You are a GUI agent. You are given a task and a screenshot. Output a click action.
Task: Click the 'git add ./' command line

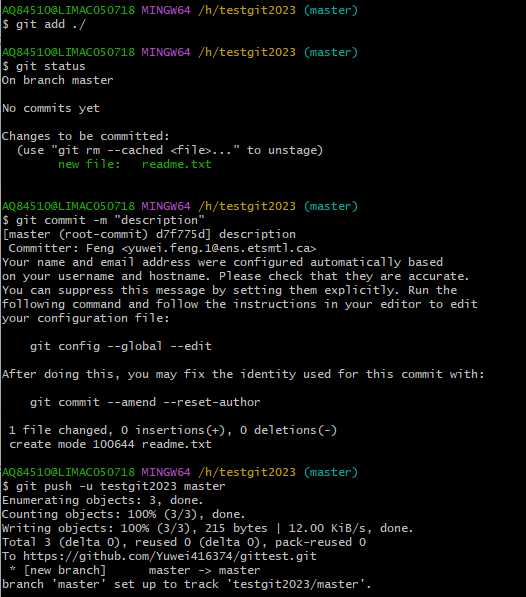[x=44, y=24]
